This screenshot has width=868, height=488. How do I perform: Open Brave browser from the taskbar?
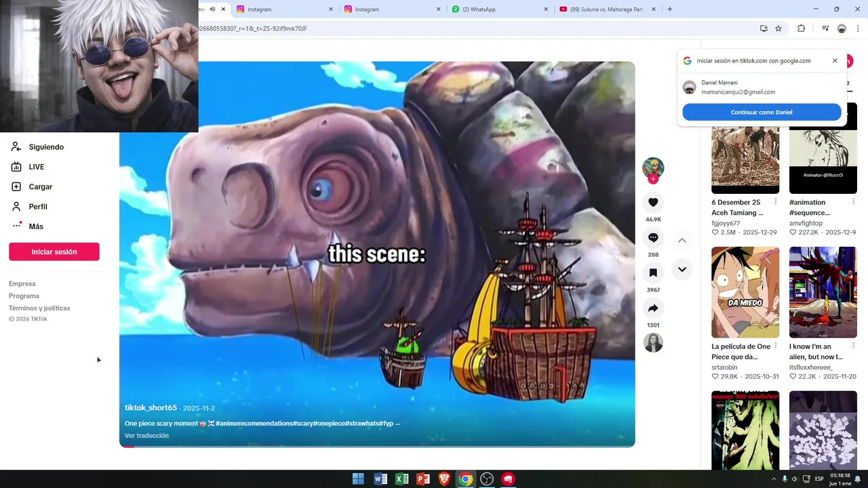[444, 479]
